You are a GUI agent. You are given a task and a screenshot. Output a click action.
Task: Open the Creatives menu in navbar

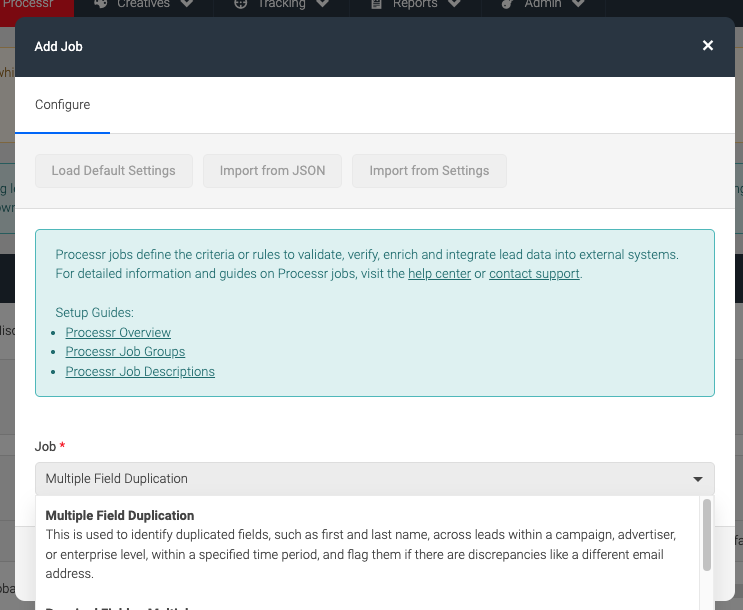point(143,4)
